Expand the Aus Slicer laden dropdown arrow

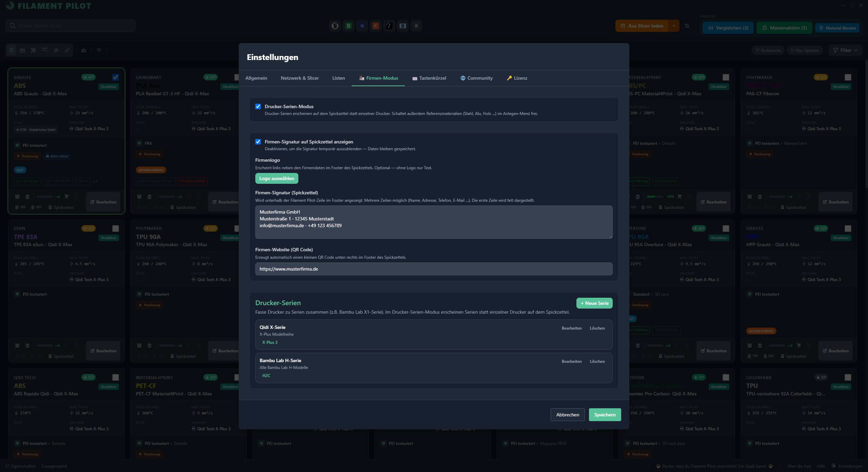(x=674, y=26)
